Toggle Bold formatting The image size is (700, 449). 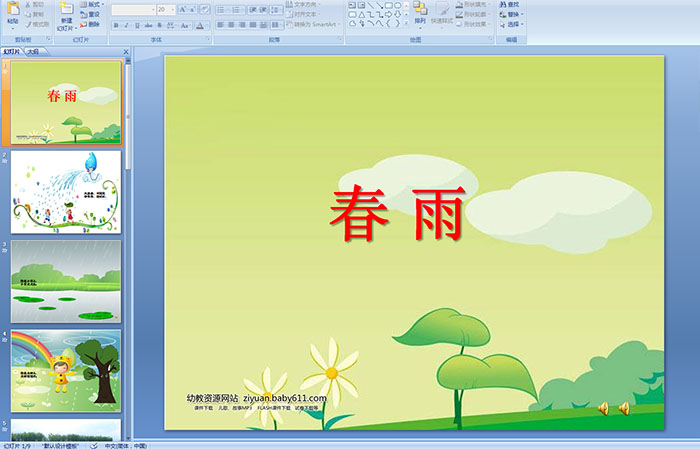tap(116, 25)
